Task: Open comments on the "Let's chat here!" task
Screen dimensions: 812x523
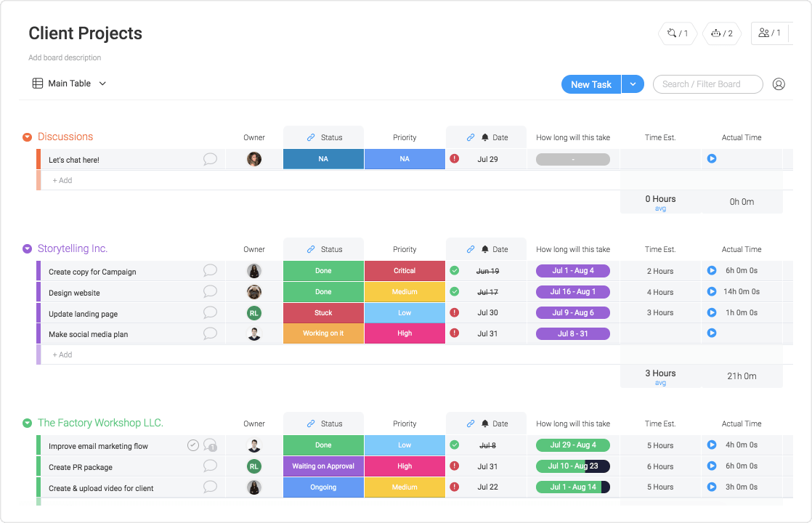Action: pos(210,158)
